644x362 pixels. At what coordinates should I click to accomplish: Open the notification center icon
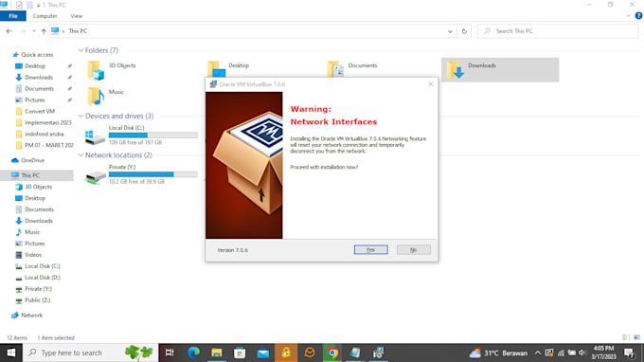[x=629, y=353]
